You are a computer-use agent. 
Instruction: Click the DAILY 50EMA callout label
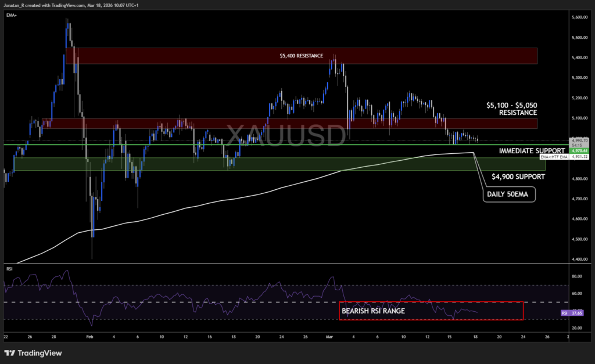click(x=508, y=195)
